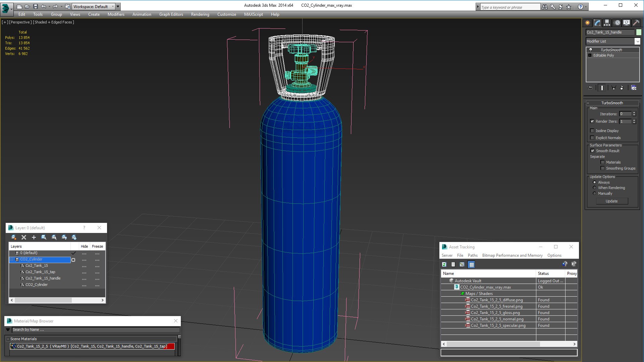
Task: Switch to the Hierarchy command panel
Action: pos(607,23)
